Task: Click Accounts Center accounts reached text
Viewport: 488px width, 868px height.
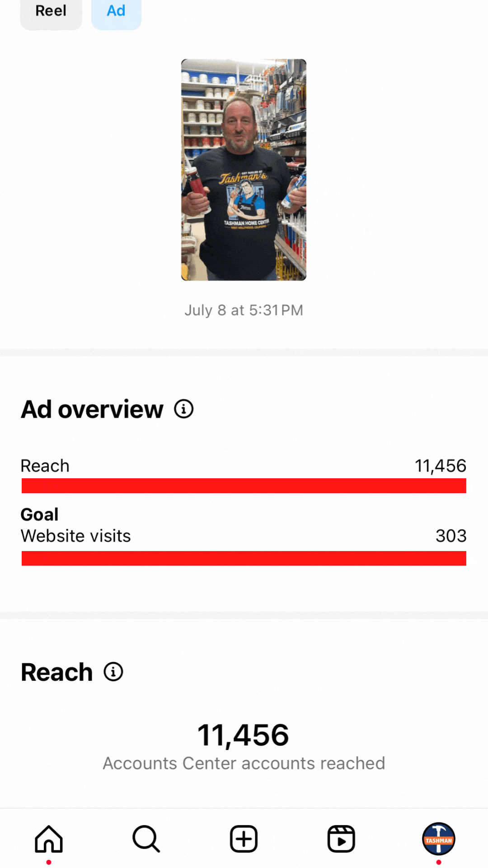Action: point(244,764)
